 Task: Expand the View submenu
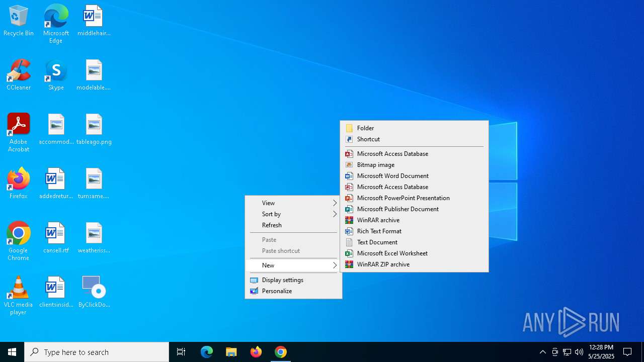click(293, 203)
